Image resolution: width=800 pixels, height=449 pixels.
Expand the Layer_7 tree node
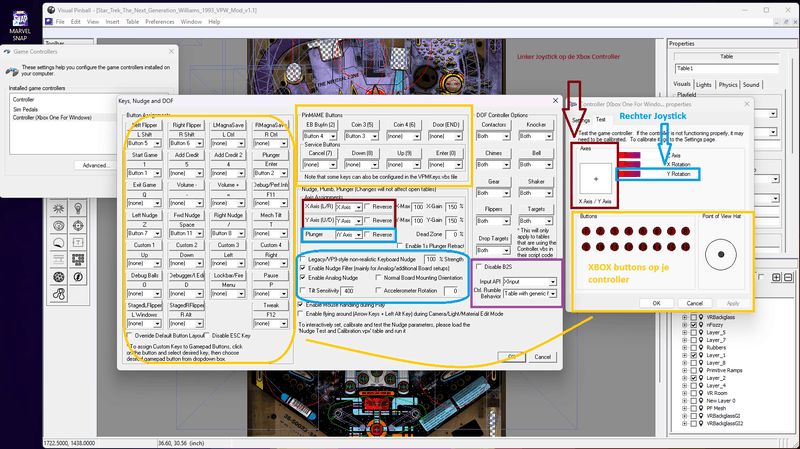(685, 340)
